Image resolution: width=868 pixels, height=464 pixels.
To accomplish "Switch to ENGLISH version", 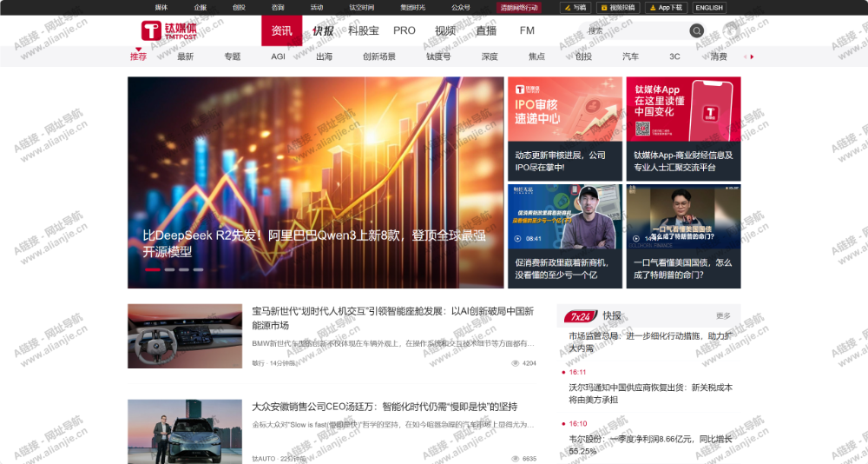I will pyautogui.click(x=709, y=8).
